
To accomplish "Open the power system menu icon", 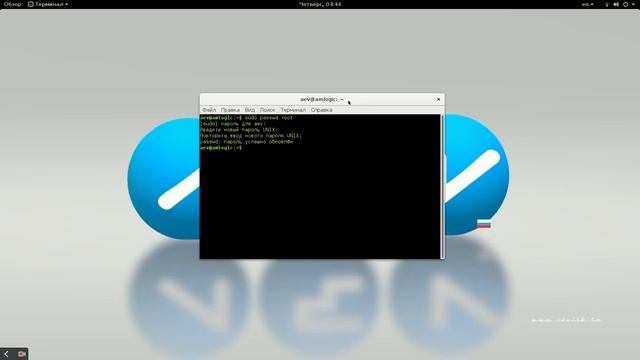I will click(627, 4).
